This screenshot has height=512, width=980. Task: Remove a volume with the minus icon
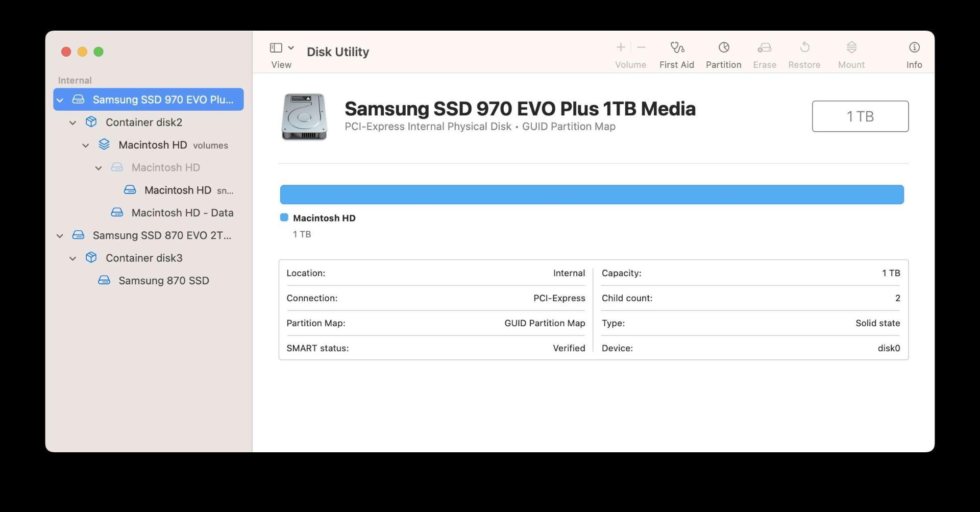pos(642,47)
